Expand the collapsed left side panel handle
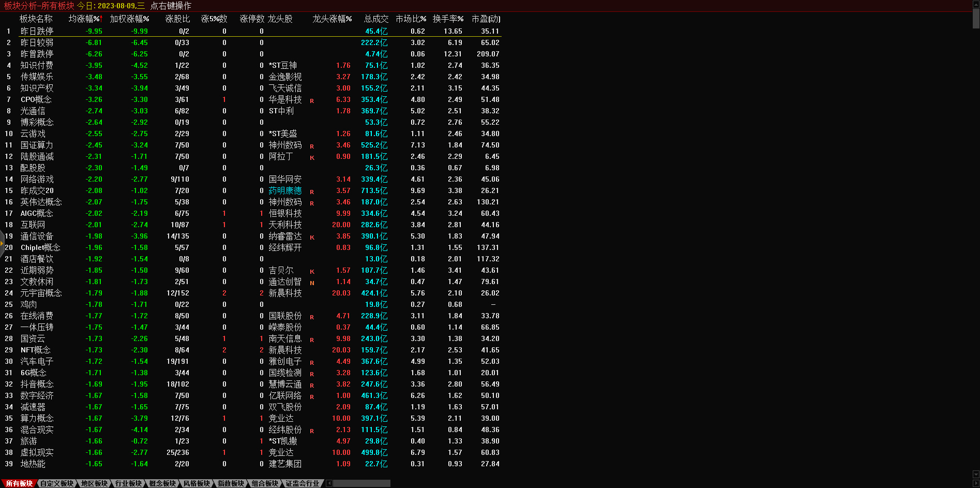This screenshot has width=980, height=488. coord(2,242)
